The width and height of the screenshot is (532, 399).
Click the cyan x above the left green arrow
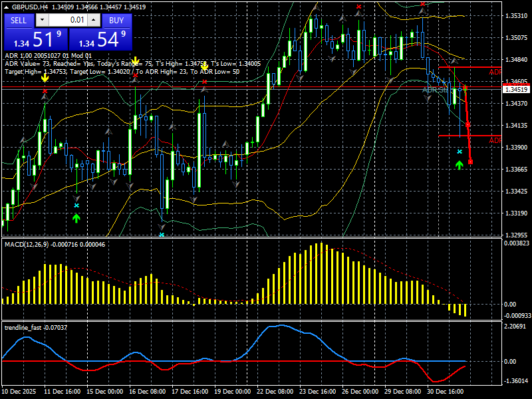(x=76, y=205)
